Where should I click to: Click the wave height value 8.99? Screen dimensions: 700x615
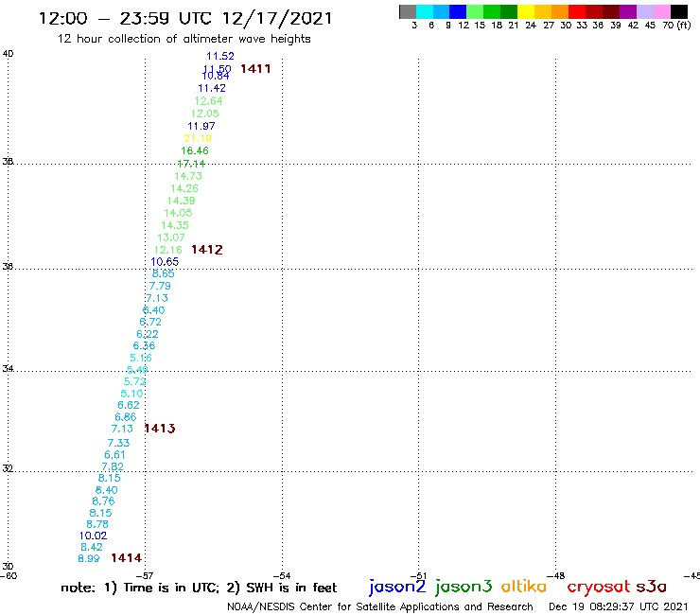[89, 558]
